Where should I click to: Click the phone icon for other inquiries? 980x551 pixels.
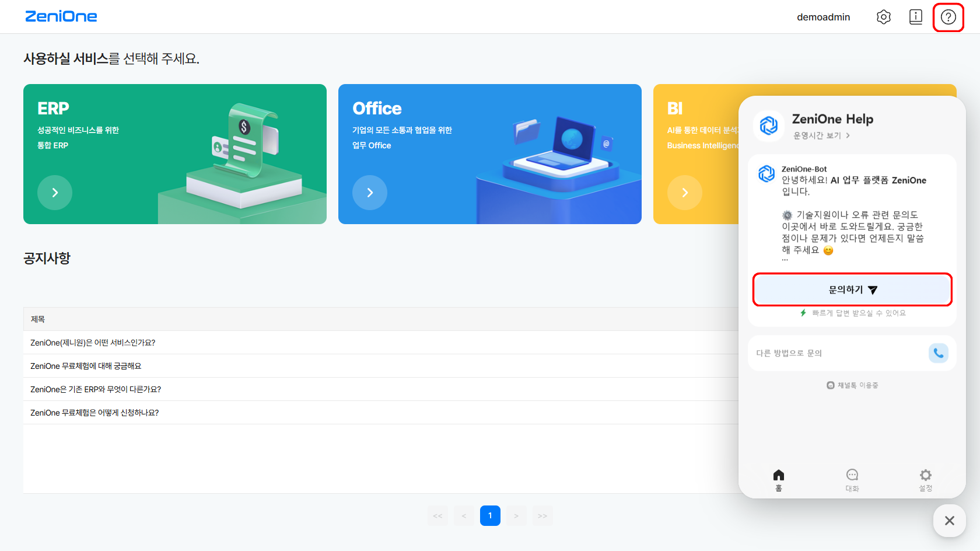(x=938, y=353)
